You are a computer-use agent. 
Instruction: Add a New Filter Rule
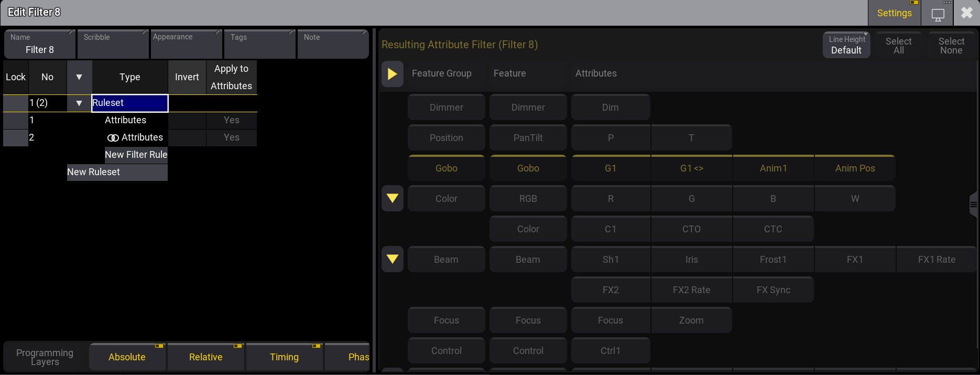coord(136,155)
